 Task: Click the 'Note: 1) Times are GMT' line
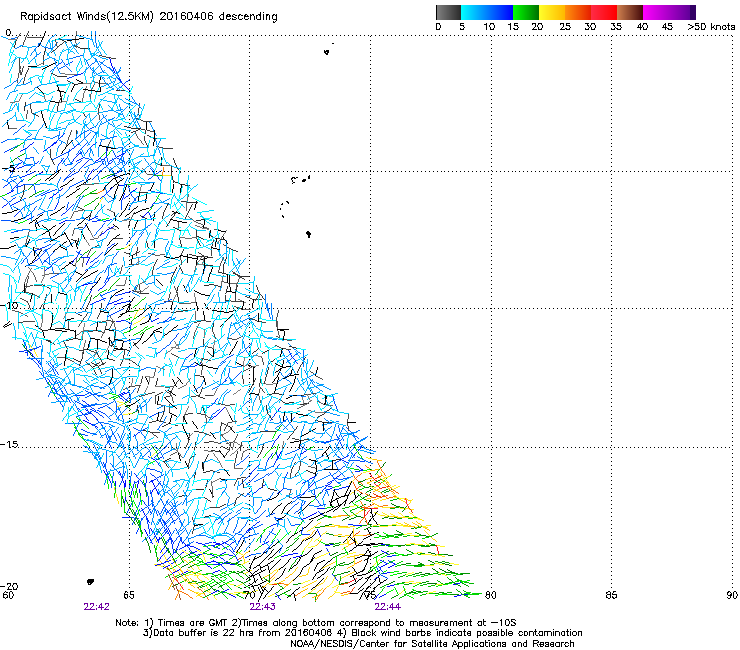click(x=316, y=623)
